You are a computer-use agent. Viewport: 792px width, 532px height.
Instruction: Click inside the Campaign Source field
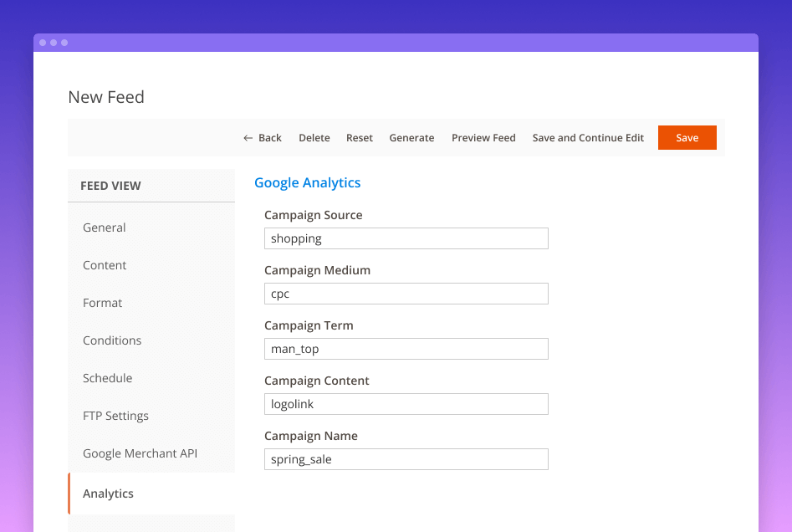[406, 238]
